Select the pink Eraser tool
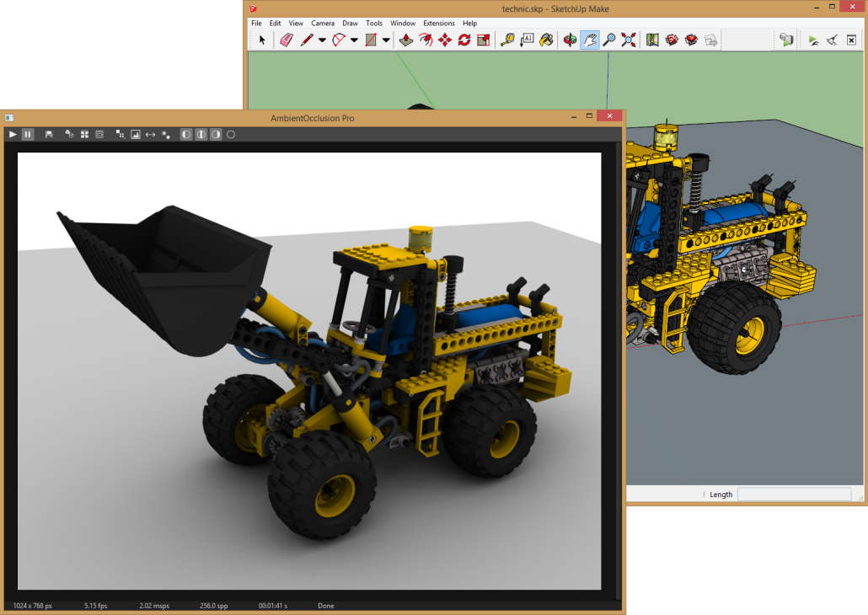The width and height of the screenshot is (868, 615). [287, 40]
